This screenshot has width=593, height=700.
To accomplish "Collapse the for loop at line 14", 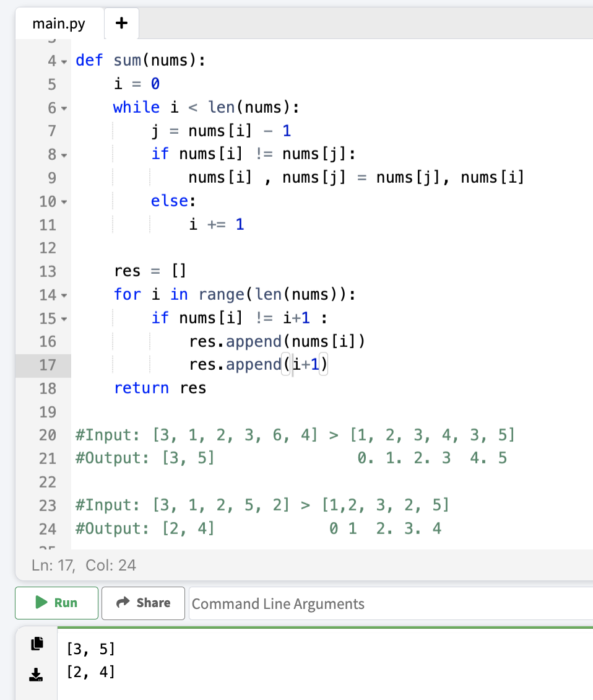I will (x=64, y=295).
